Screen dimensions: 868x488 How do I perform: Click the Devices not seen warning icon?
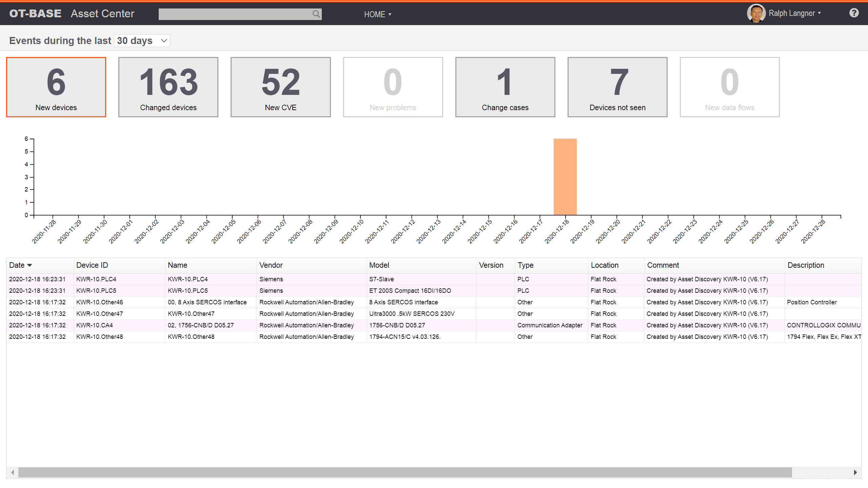[x=617, y=86]
